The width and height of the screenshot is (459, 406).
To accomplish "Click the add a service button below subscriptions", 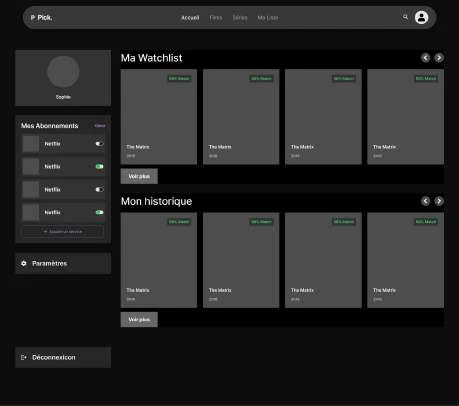I will 63,231.
